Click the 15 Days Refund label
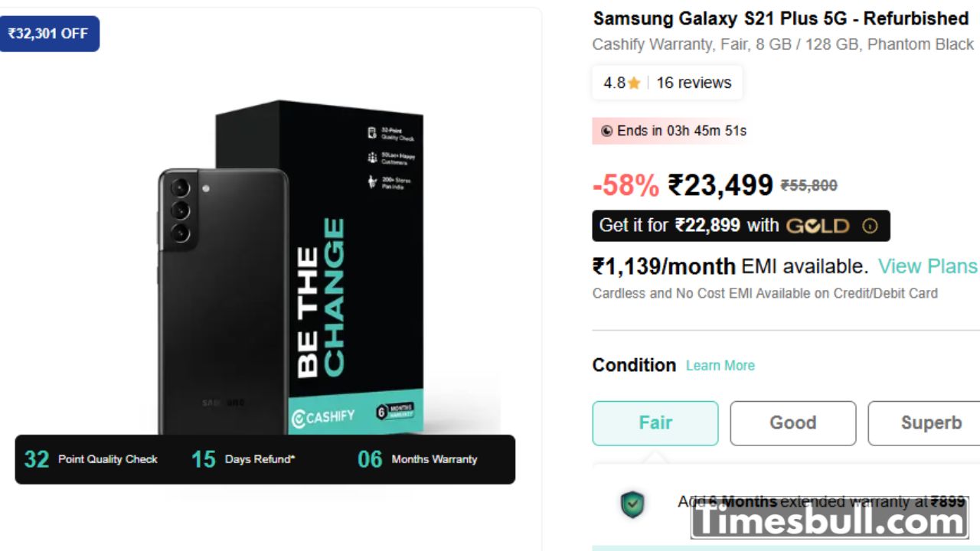980x551 pixels. coord(243,459)
